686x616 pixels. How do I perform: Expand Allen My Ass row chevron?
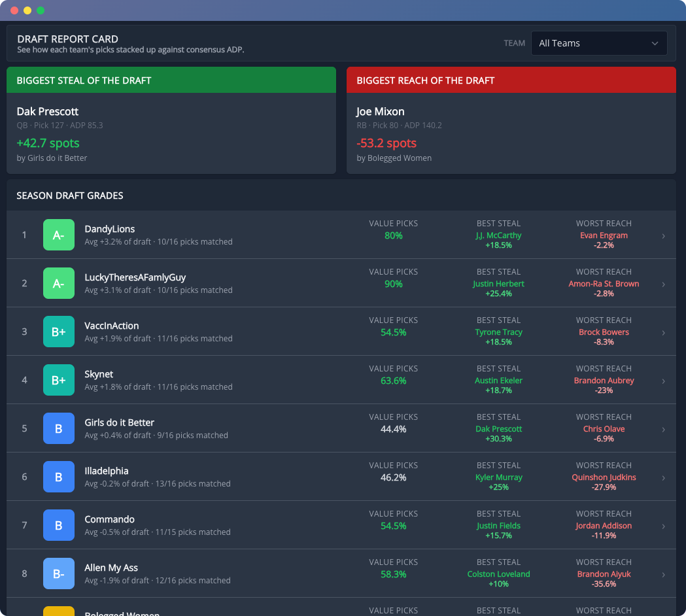coord(663,574)
